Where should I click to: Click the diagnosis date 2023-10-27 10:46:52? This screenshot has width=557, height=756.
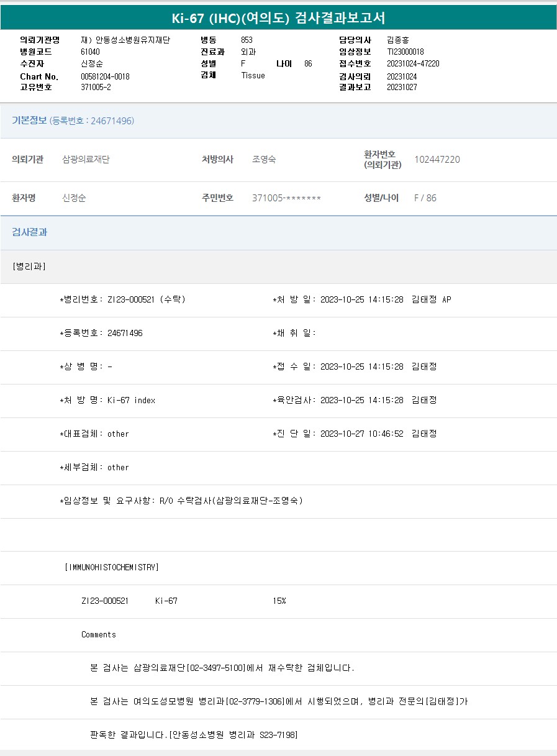tap(361, 434)
